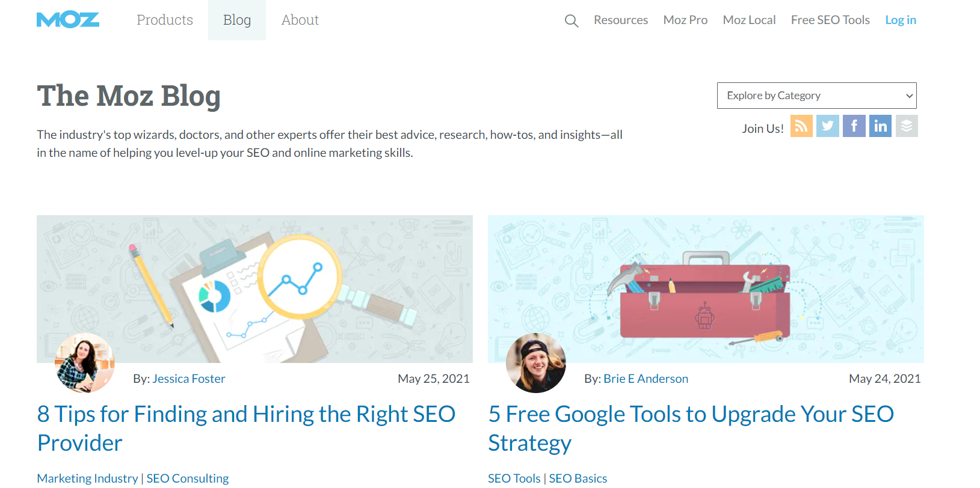This screenshot has width=980, height=488.
Task: Visit Moz's Facebook page
Action: [x=854, y=126]
